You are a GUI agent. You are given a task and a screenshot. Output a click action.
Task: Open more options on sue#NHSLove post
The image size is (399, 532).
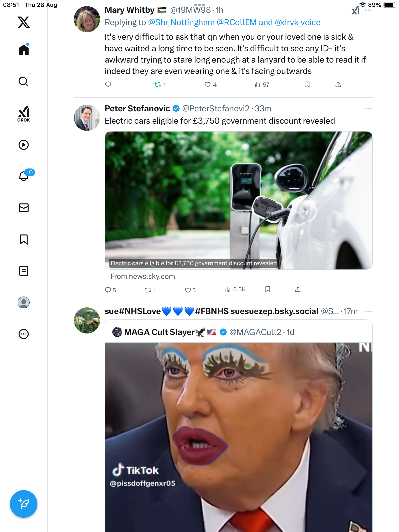click(368, 311)
